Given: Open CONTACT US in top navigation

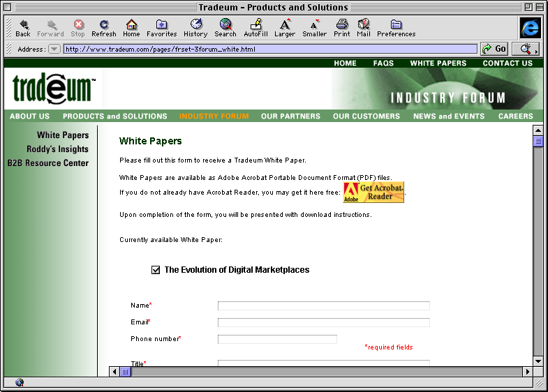Looking at the screenshot, I should tap(508, 63).
